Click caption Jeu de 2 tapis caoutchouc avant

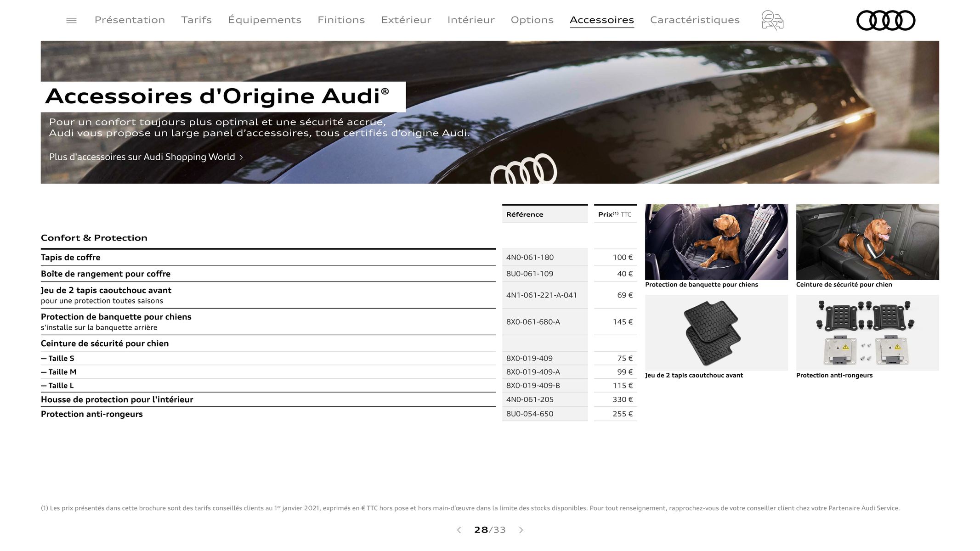pos(694,376)
